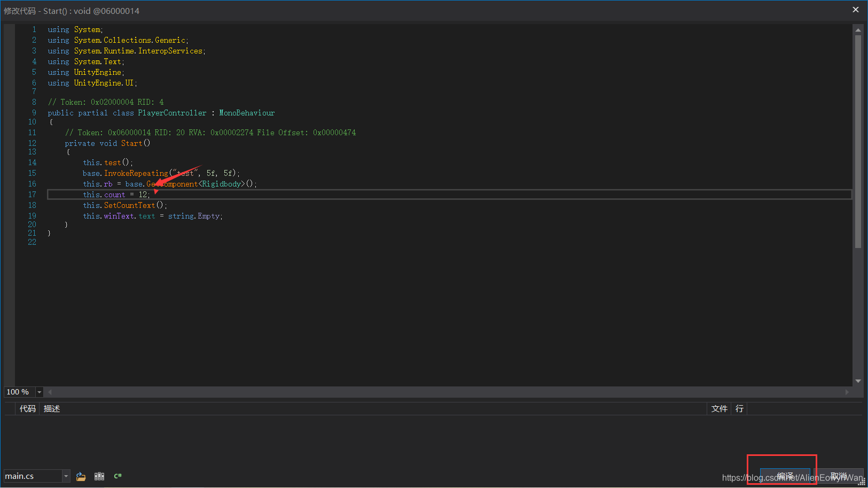
Task: Click the 文件 column header
Action: click(x=720, y=408)
